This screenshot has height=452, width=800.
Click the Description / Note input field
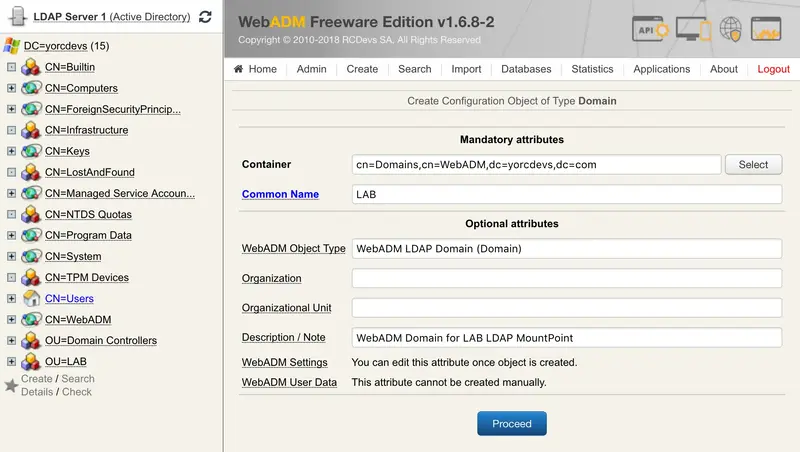567,338
